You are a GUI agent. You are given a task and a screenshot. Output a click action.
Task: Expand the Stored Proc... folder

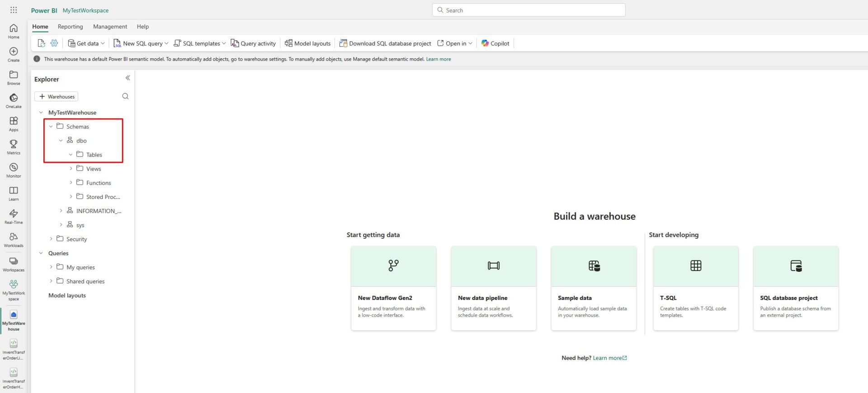pyautogui.click(x=71, y=196)
